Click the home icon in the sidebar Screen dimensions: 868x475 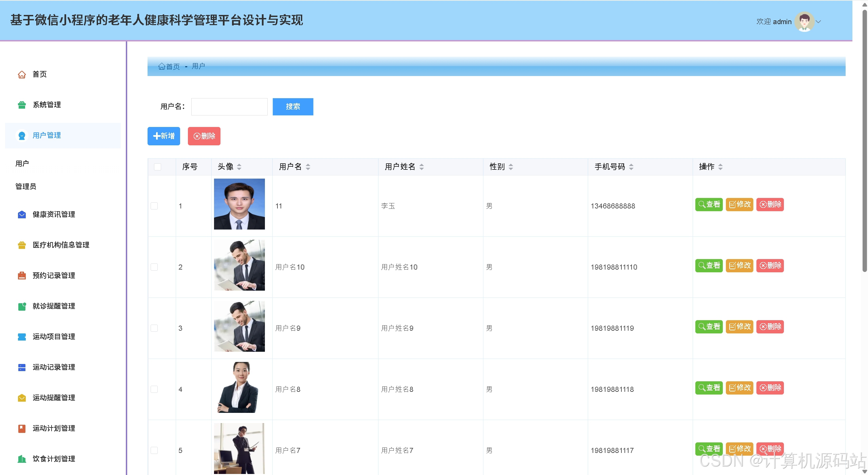coord(22,74)
